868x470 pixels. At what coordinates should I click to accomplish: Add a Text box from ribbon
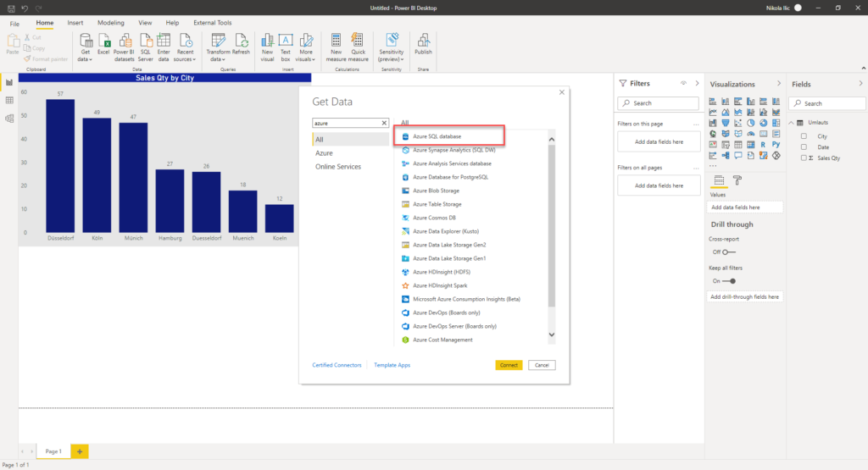[286, 47]
